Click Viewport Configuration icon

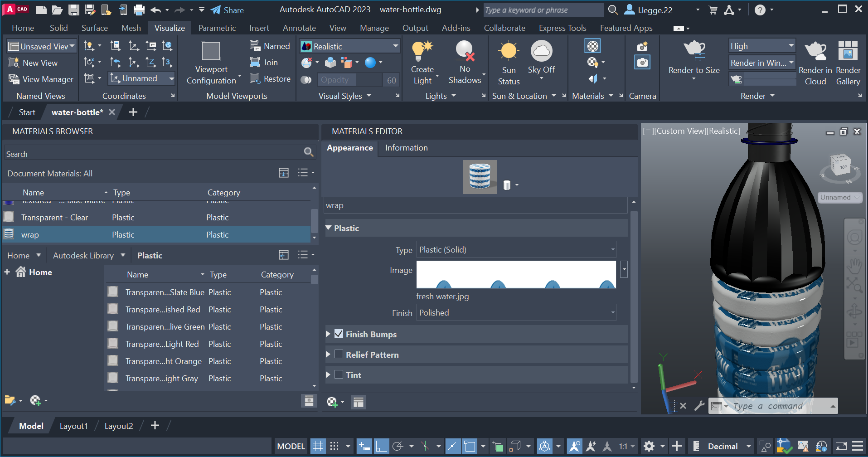pyautogui.click(x=211, y=51)
